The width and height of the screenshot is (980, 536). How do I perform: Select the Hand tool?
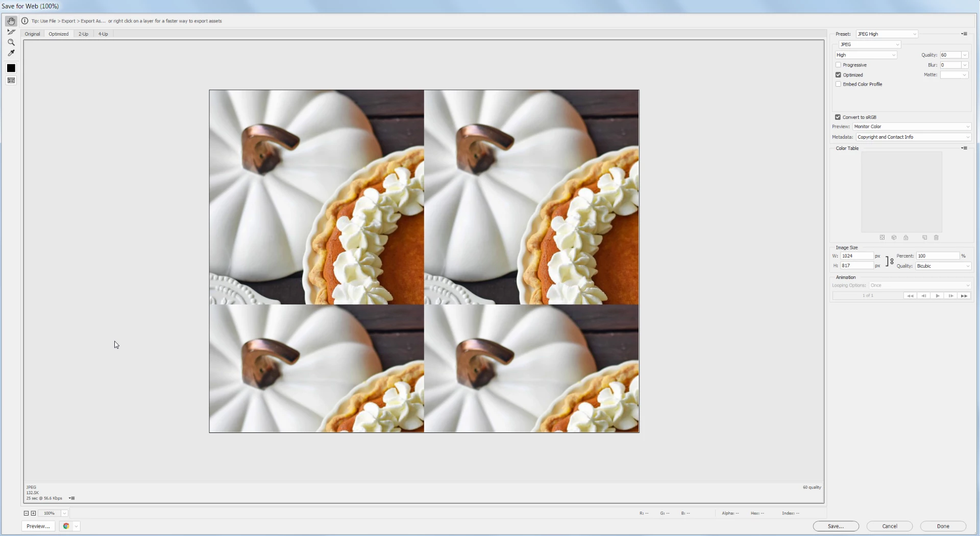11,21
